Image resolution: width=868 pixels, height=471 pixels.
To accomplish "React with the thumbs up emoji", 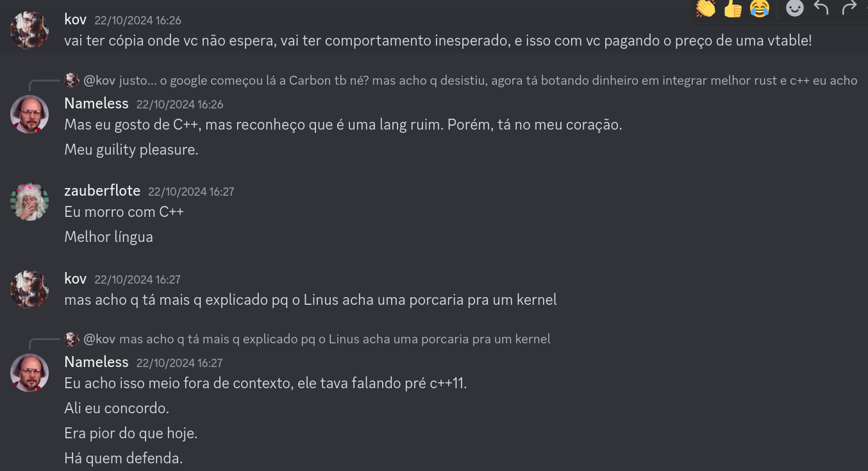I will click(x=733, y=8).
